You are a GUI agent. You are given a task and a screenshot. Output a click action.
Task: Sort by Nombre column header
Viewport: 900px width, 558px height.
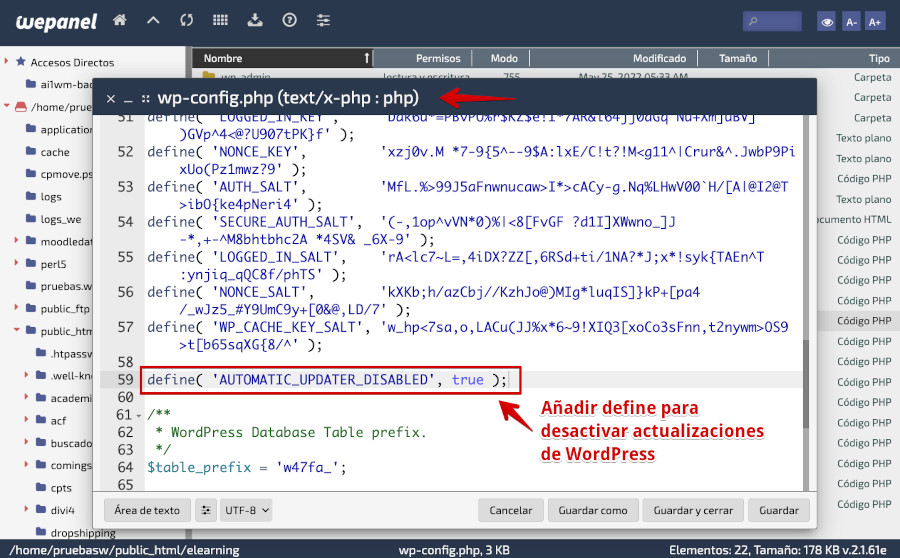click(x=282, y=58)
